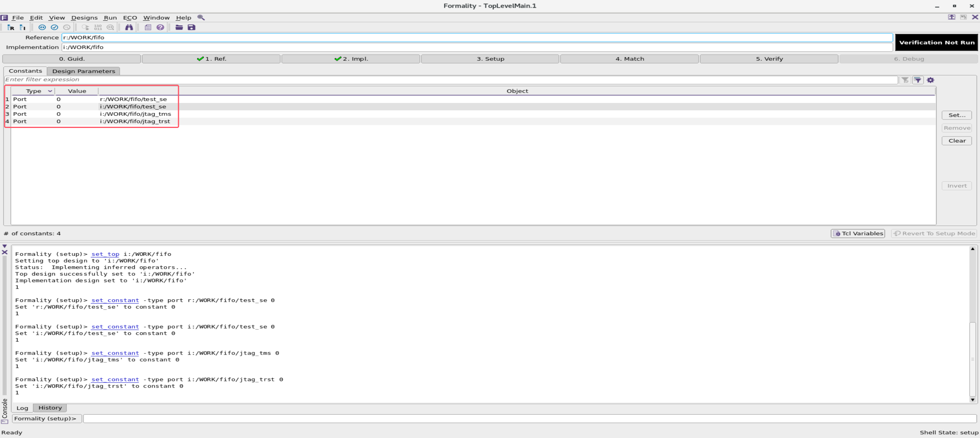Click the set_top hyperlink in the log
The height and width of the screenshot is (438, 980).
[x=106, y=254]
